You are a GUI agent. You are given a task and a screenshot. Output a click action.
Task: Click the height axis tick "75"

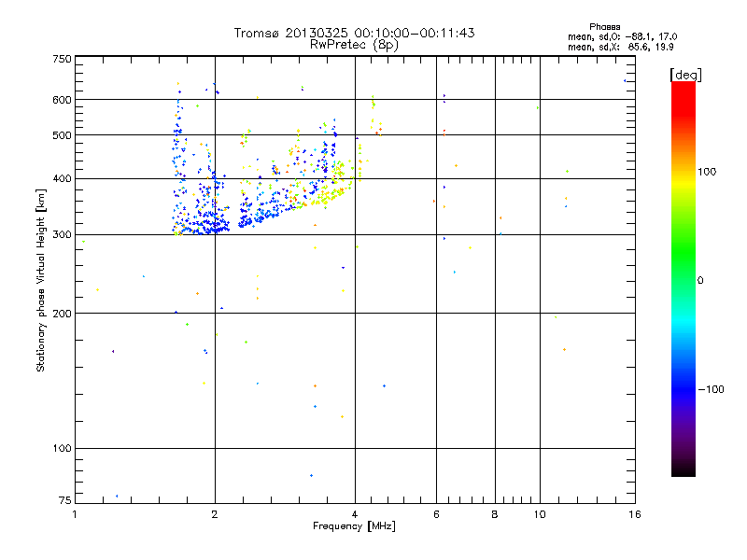click(65, 500)
